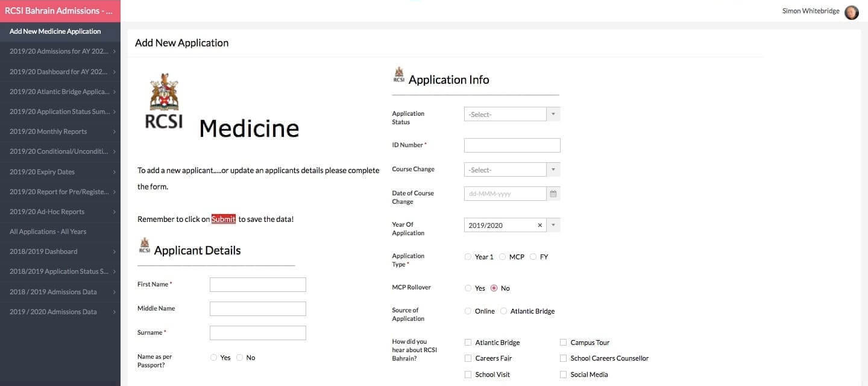
Task: Focus the First Name field
Action: [257, 285]
